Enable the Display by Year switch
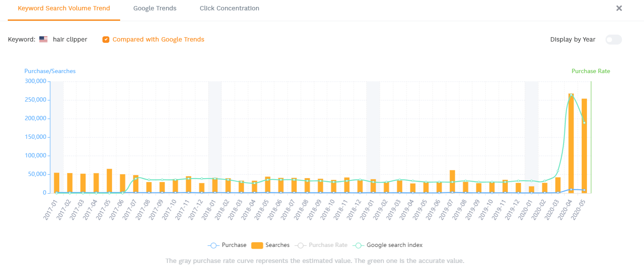 [x=613, y=39]
